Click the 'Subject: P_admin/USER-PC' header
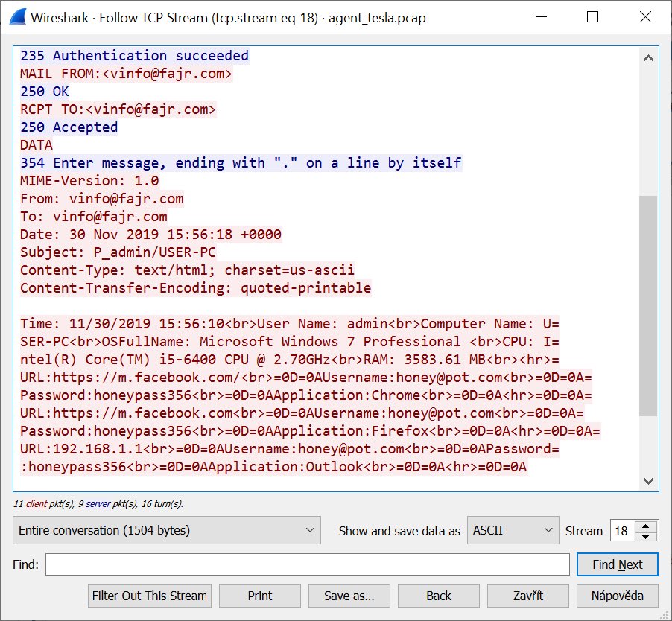 (x=118, y=252)
